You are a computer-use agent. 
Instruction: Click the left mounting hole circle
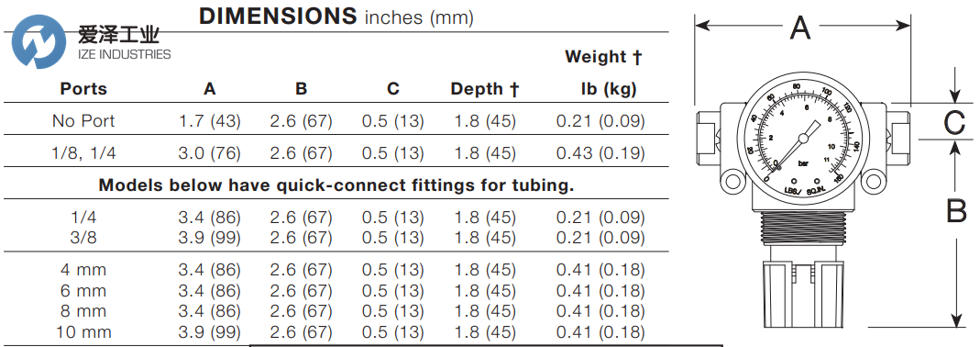731,183
